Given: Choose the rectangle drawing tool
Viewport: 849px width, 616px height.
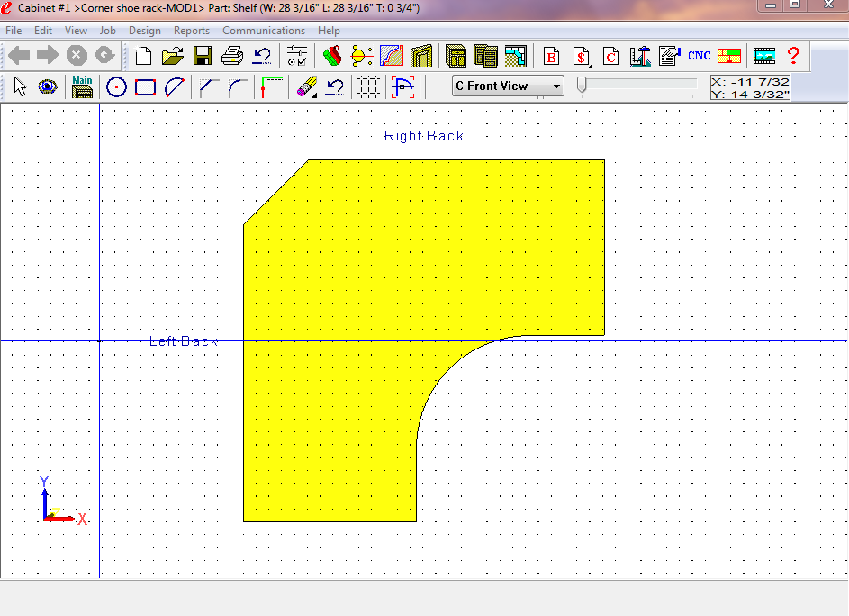Looking at the screenshot, I should (145, 87).
